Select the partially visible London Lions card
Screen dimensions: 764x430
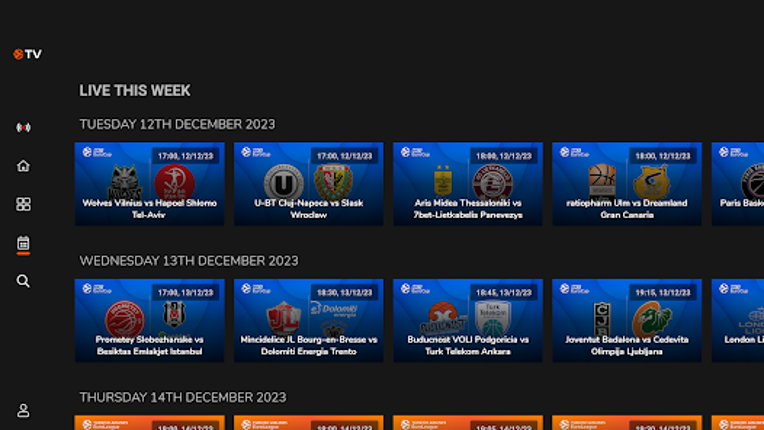(738, 320)
